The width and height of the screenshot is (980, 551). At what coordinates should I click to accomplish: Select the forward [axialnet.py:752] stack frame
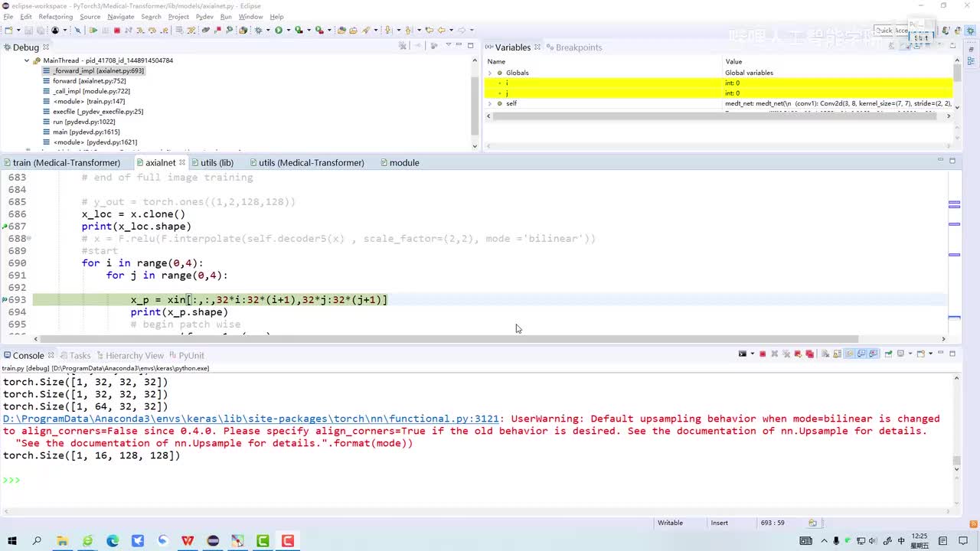[x=89, y=81]
